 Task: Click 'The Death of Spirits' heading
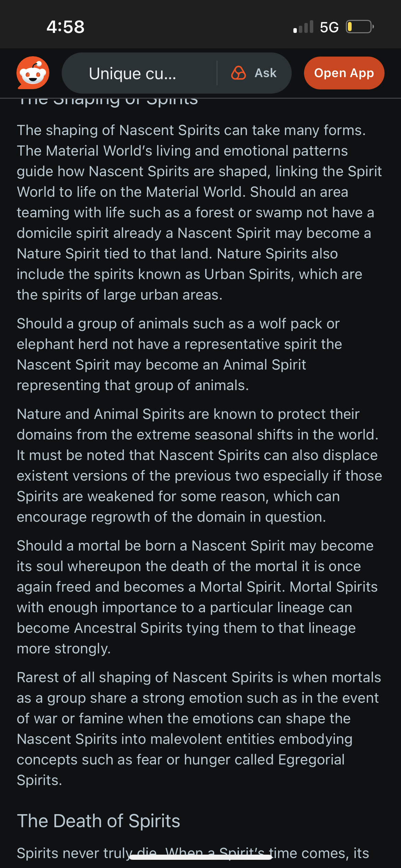[x=99, y=821]
